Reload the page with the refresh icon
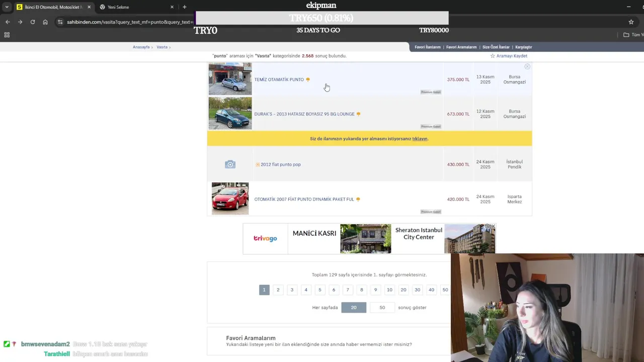This screenshot has width=644, height=362. [33, 22]
